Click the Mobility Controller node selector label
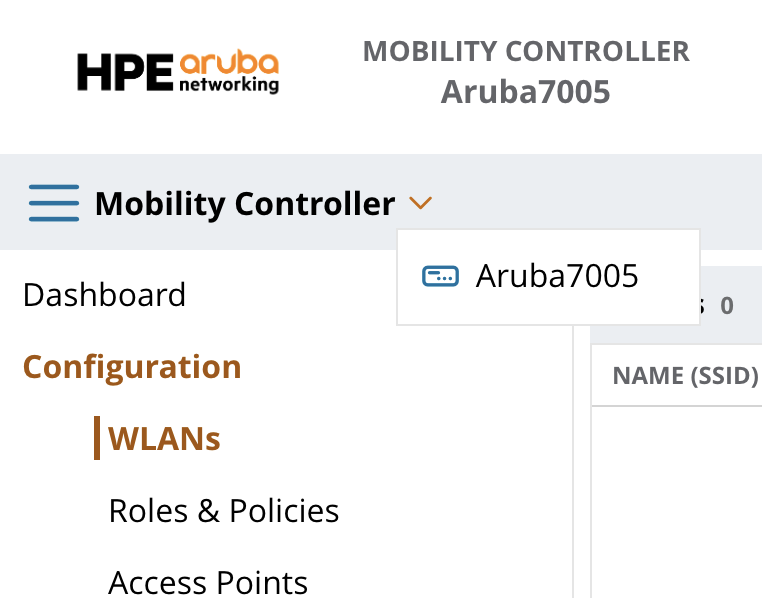762x598 pixels. pos(245,204)
